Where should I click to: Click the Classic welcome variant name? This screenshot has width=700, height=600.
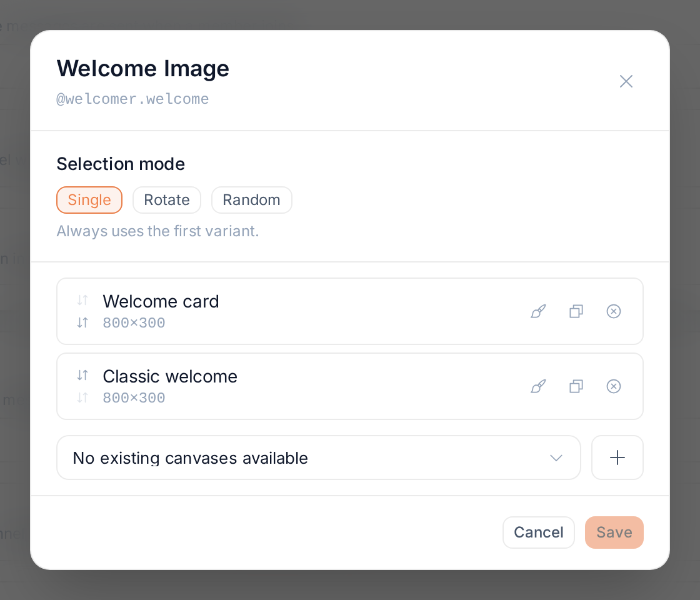169,376
